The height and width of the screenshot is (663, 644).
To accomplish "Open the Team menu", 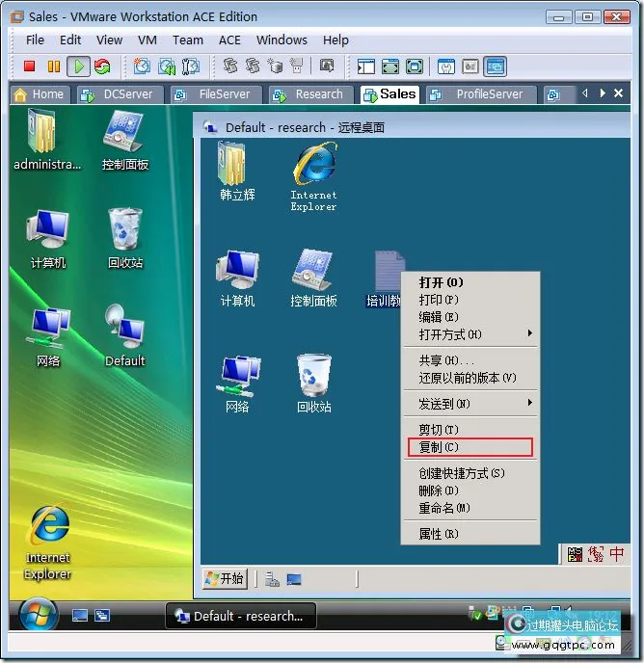I will pos(188,40).
